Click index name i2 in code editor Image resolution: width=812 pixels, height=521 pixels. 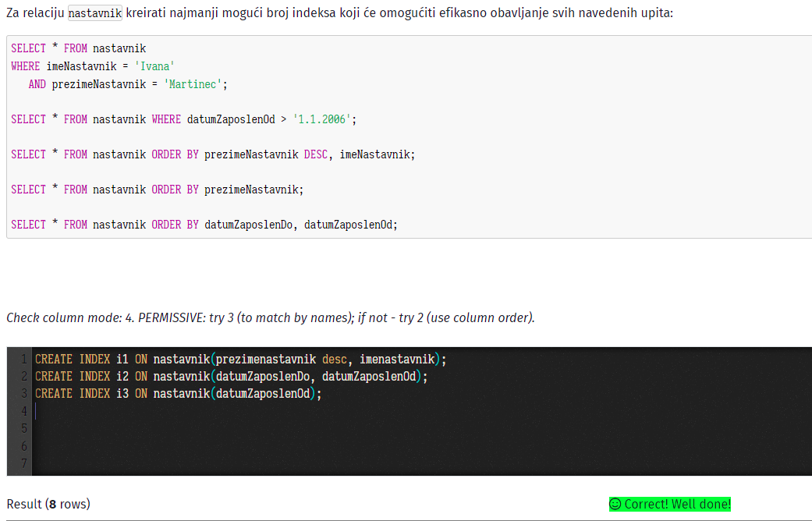122,377
